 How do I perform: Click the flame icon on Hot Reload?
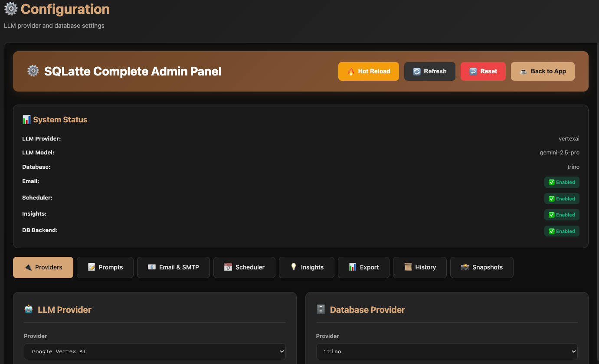coord(352,71)
